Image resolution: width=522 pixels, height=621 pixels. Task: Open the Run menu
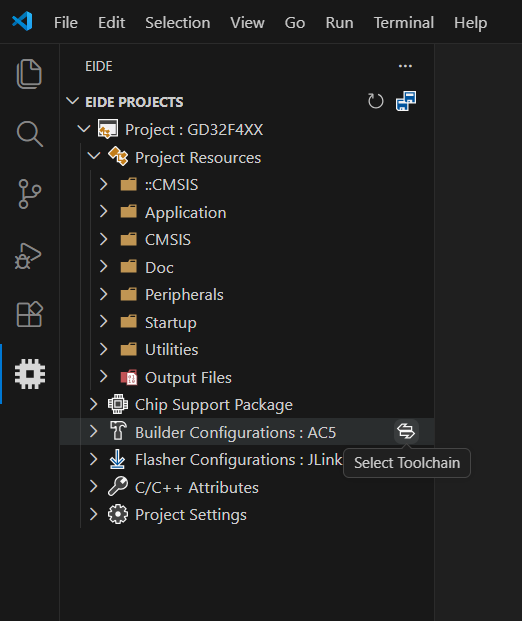point(339,23)
